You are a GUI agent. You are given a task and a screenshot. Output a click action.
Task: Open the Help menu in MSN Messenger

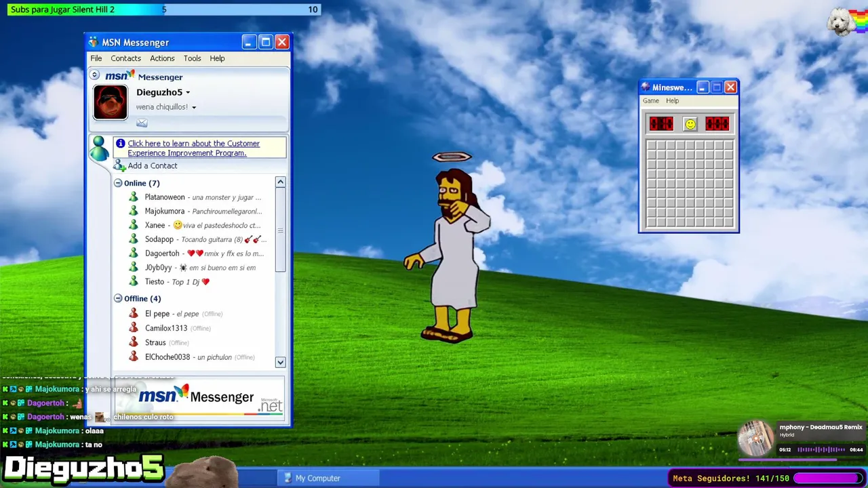click(x=217, y=58)
